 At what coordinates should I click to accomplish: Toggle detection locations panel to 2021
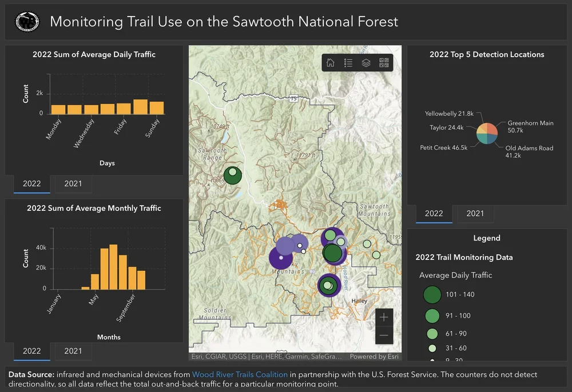(475, 214)
